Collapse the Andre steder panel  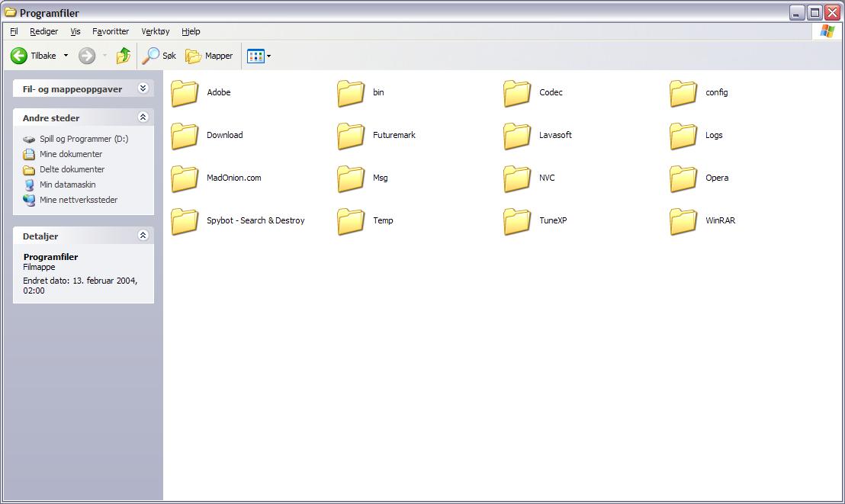coord(143,117)
